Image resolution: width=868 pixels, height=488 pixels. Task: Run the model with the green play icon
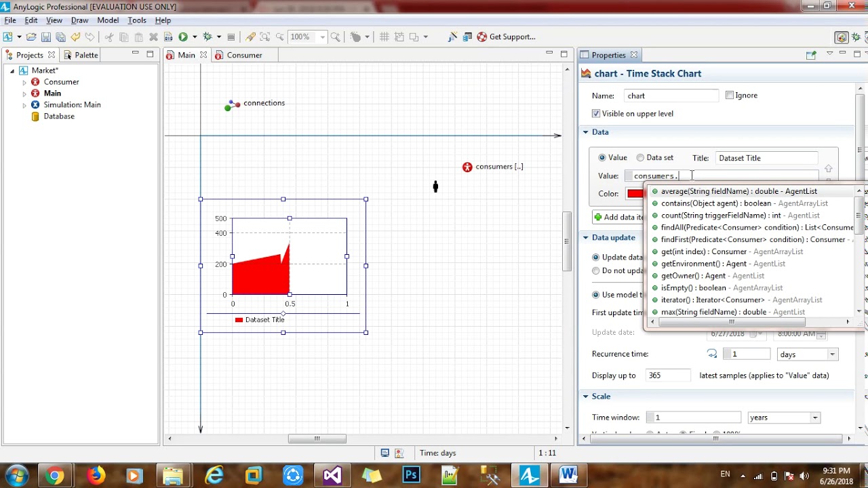point(183,37)
